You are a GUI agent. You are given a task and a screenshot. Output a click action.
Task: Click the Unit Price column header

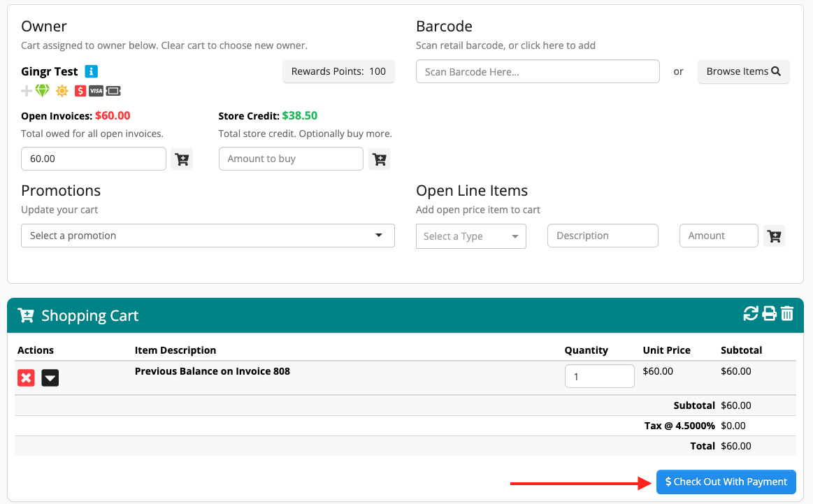click(x=666, y=350)
